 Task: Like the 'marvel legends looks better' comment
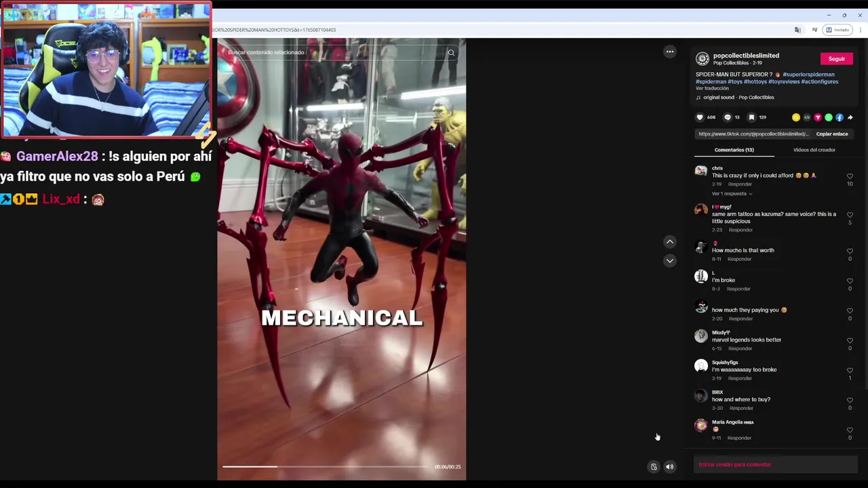tap(850, 340)
